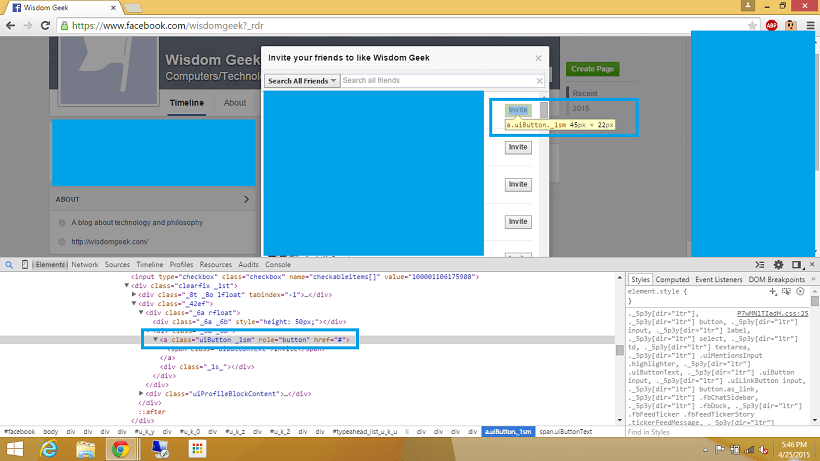Open the Audits DevTools tab
The height and width of the screenshot is (461, 820).
point(248,265)
